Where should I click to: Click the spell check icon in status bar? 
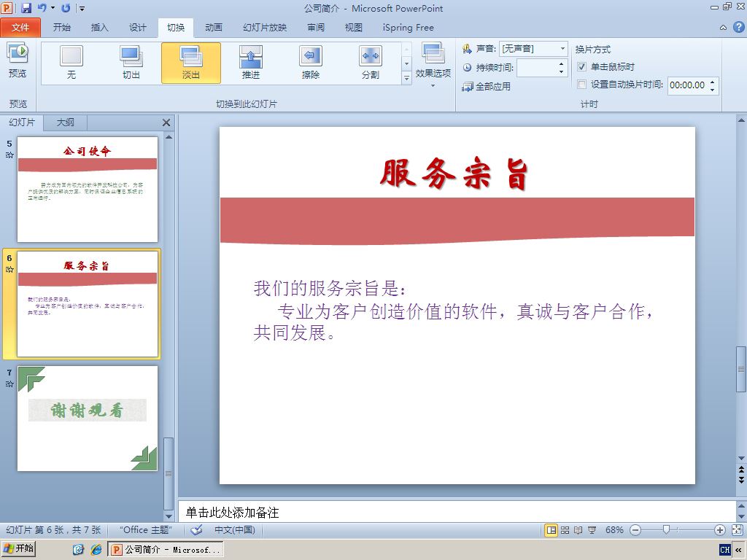(x=196, y=529)
